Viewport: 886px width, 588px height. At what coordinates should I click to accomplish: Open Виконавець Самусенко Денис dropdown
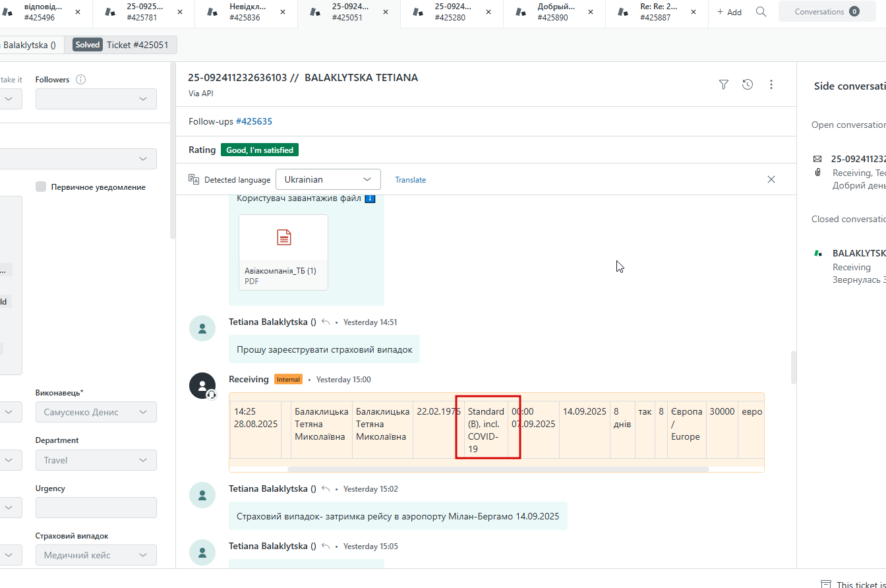point(96,412)
